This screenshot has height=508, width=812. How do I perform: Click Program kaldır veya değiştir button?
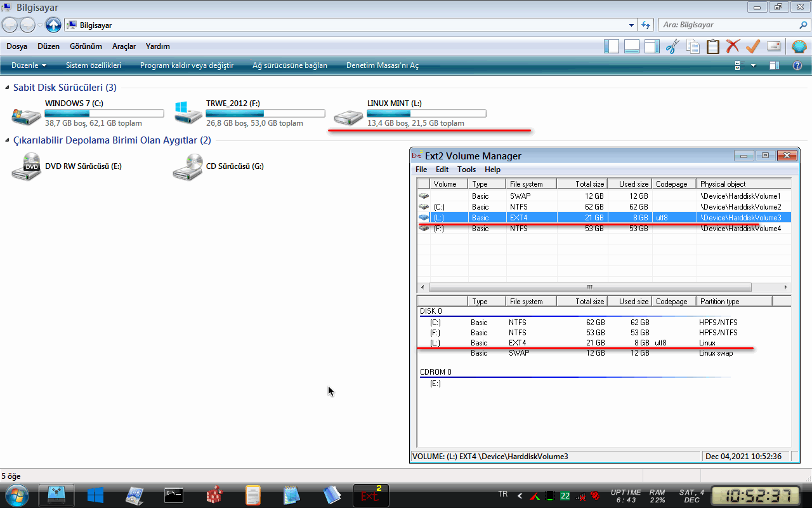[187, 65]
